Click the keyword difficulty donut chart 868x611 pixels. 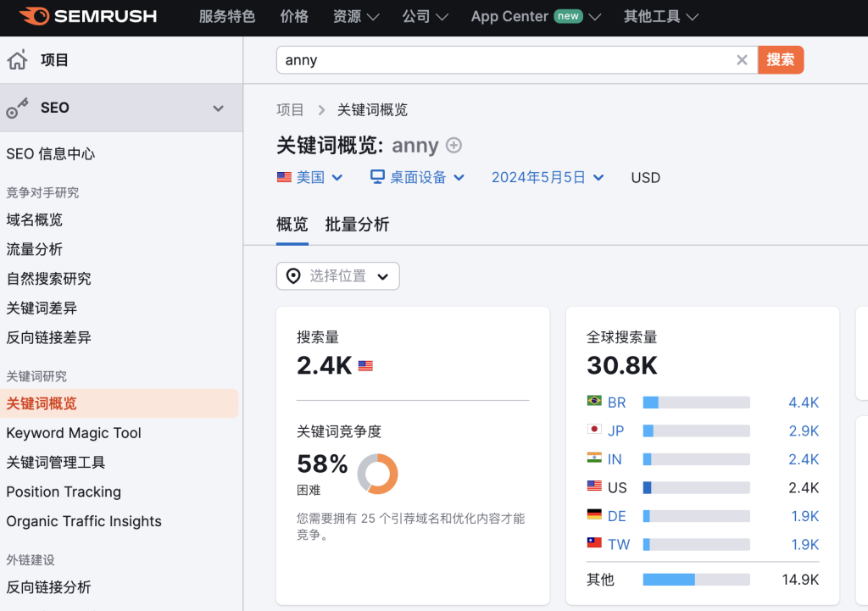click(x=378, y=475)
